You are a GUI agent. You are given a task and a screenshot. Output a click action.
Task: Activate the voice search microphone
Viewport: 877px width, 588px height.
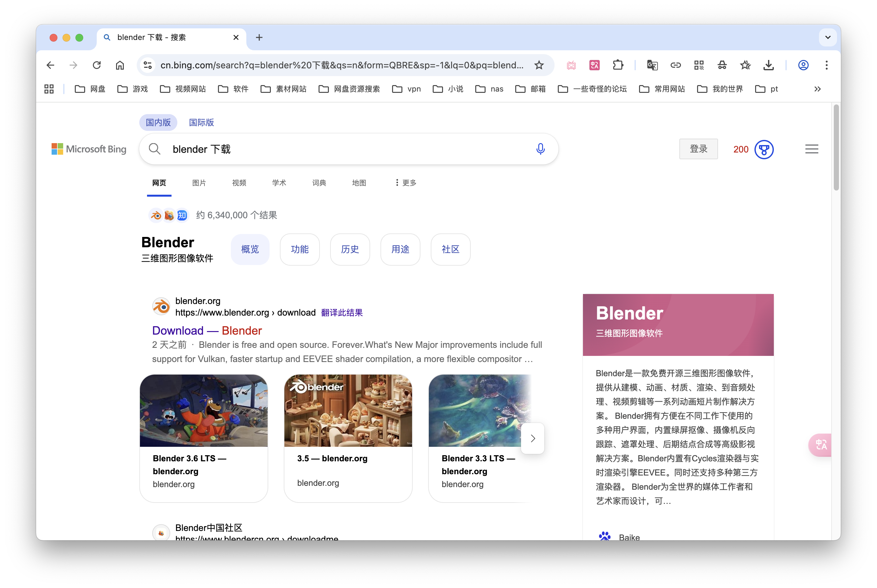540,149
